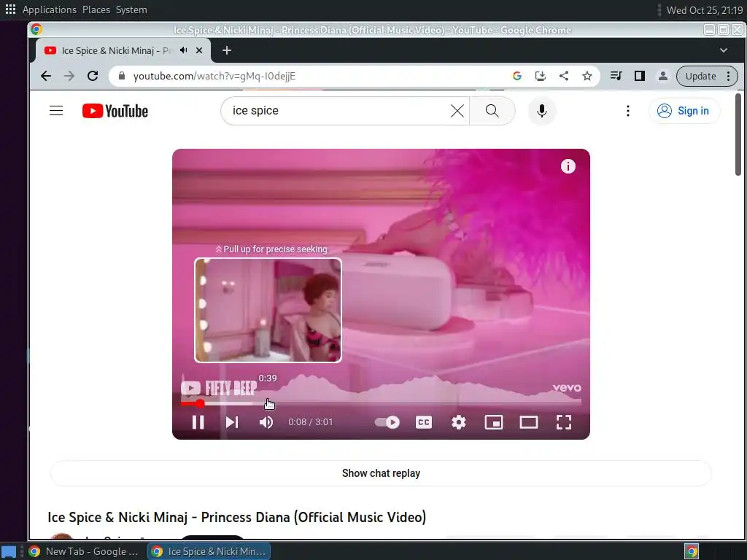747x560 pixels.
Task: Enable miniplayer mode
Action: tap(494, 422)
